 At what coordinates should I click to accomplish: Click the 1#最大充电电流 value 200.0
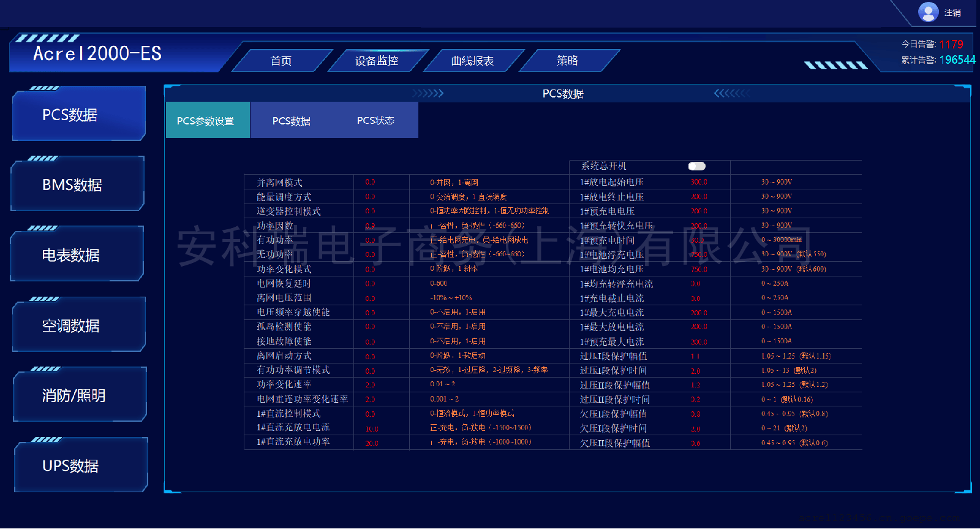coord(699,313)
